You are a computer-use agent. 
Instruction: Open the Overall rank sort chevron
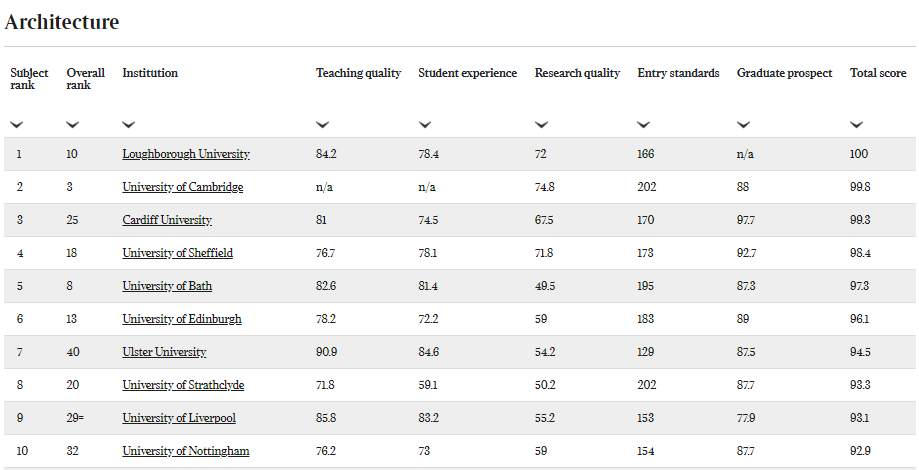click(x=73, y=125)
